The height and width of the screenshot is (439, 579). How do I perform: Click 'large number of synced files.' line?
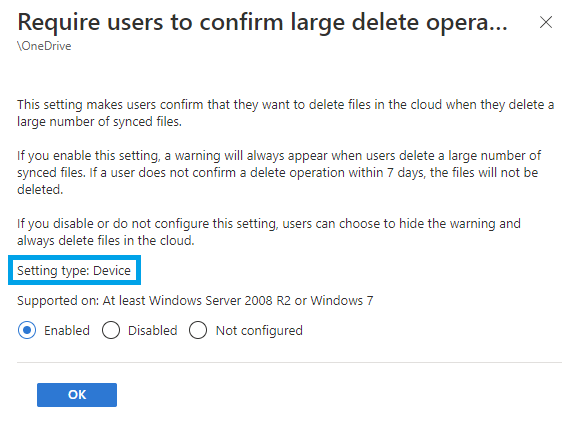[x=99, y=121]
